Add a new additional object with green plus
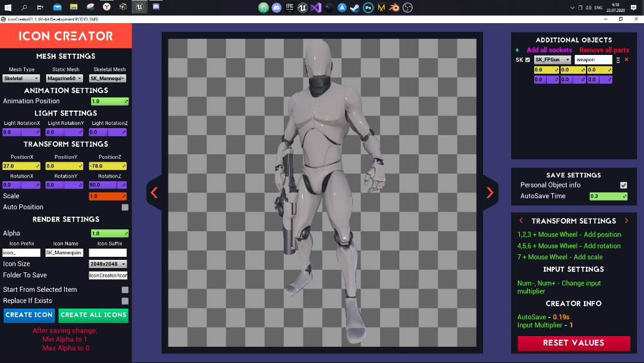The width and height of the screenshot is (644, 363). pyautogui.click(x=517, y=50)
